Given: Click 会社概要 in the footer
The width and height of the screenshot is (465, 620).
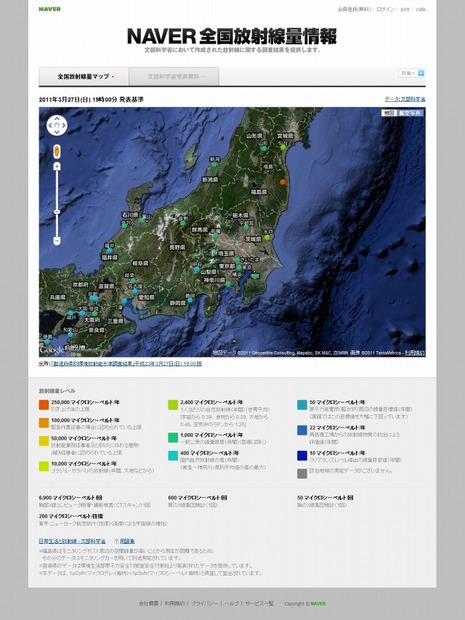Looking at the screenshot, I should pos(148,603).
